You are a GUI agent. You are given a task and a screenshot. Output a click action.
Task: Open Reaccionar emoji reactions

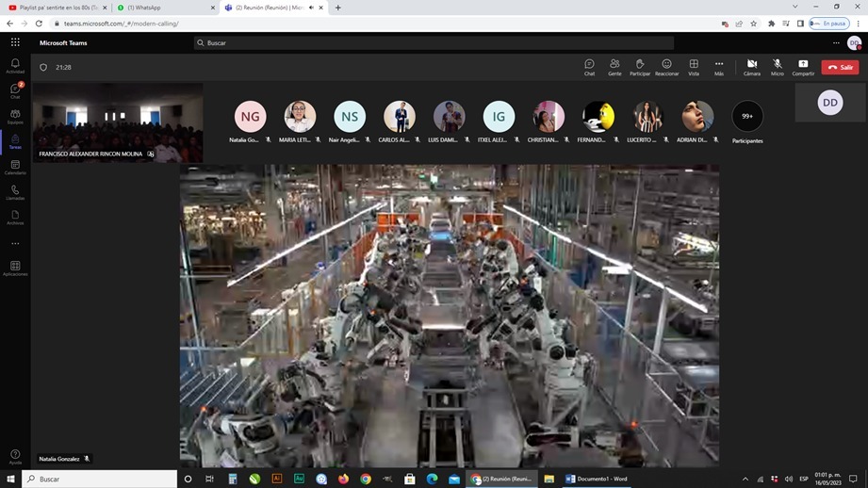click(666, 67)
